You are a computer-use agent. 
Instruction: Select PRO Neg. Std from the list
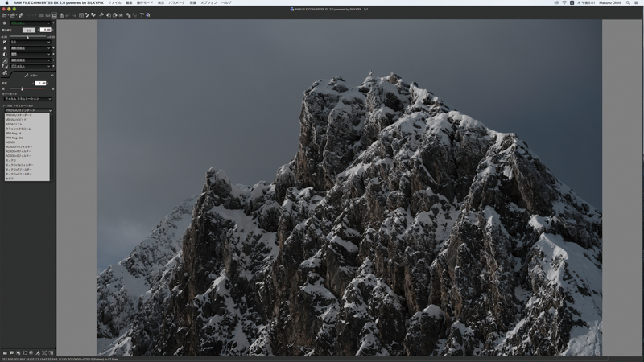[27, 138]
